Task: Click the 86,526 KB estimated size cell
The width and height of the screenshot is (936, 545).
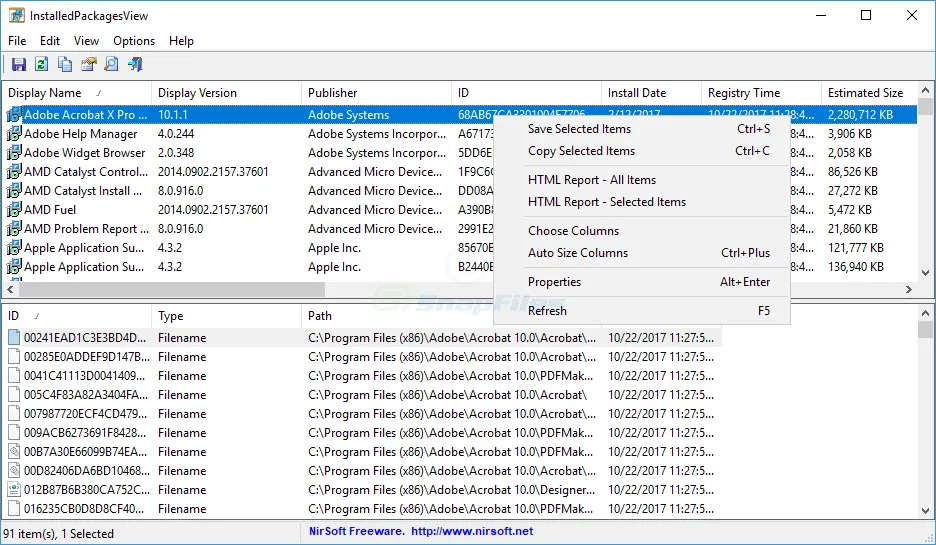Action: [852, 172]
